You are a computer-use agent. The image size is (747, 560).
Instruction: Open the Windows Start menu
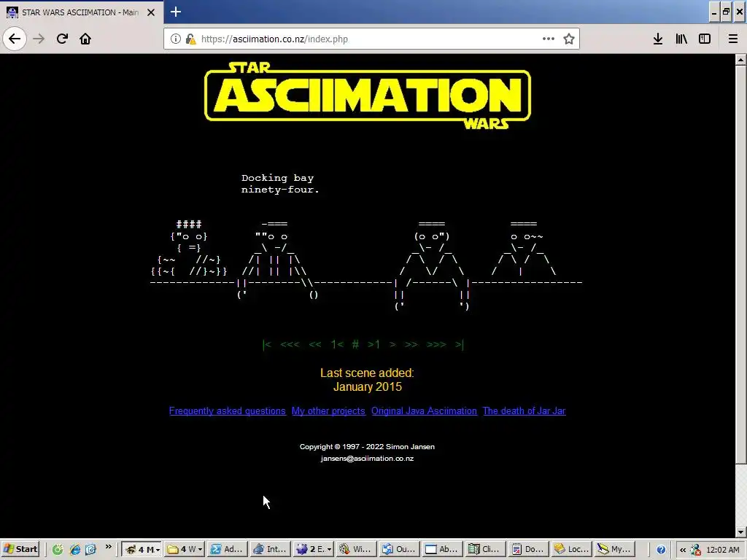pyautogui.click(x=21, y=550)
